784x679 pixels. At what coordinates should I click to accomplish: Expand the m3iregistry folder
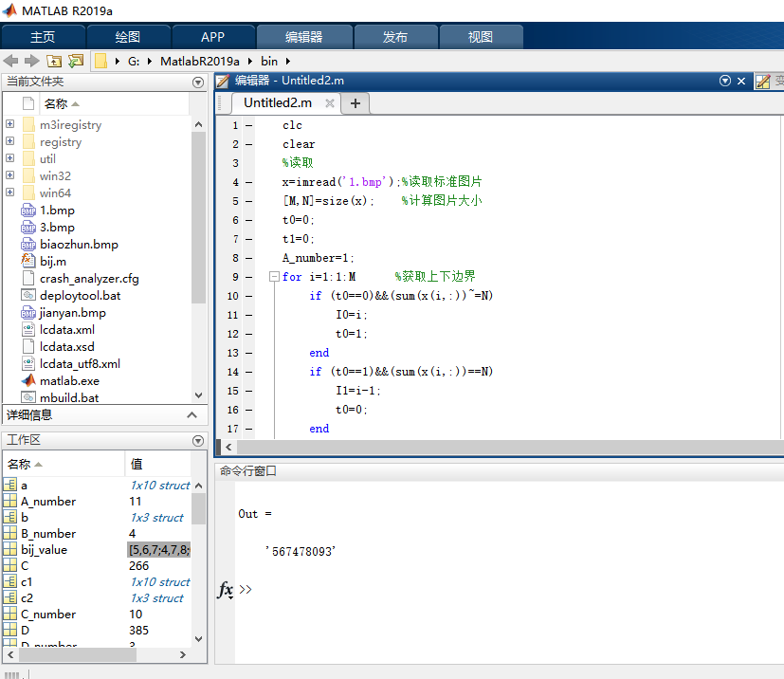(10, 123)
